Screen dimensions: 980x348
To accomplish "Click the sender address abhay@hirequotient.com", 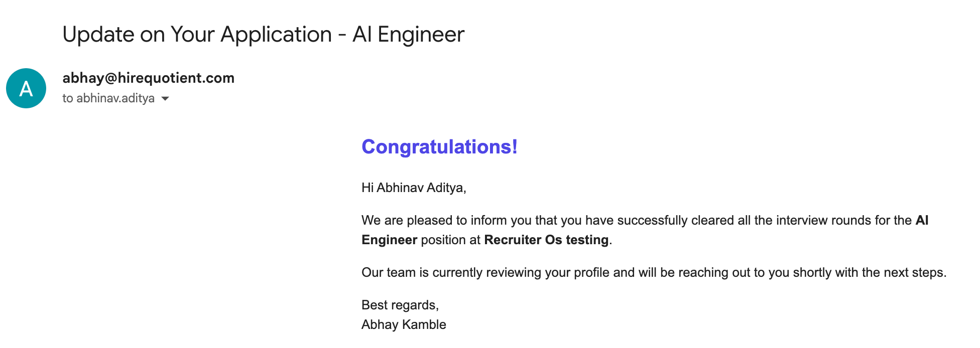I will coord(148,78).
